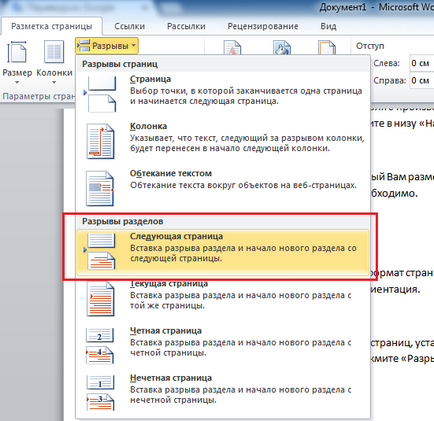434x421 pixels.
Task: Click the watermark icon with letter A
Action: click(x=232, y=47)
